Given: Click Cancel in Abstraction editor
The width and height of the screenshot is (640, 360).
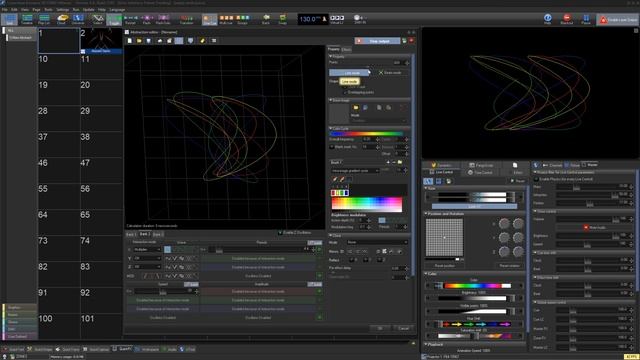Looking at the screenshot, I should point(404,328).
